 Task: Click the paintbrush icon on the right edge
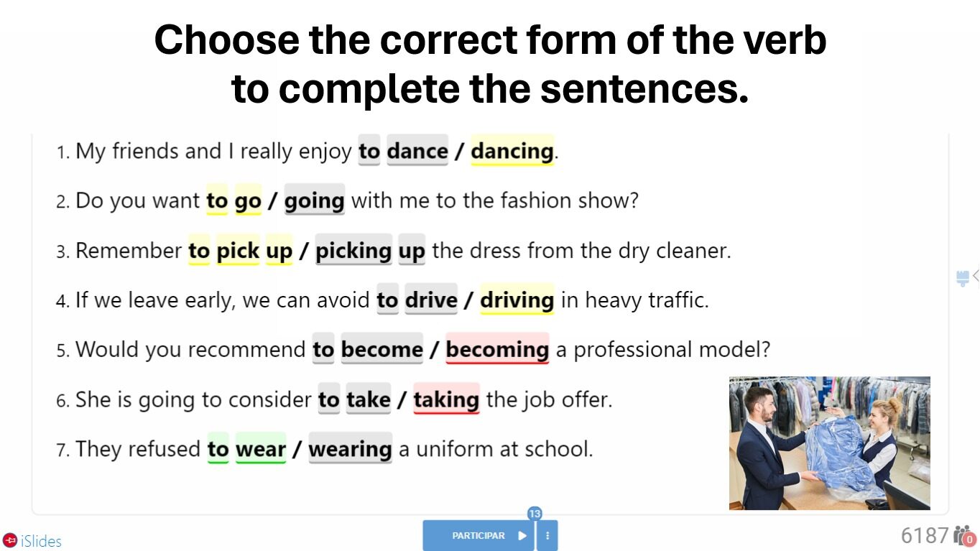click(963, 278)
